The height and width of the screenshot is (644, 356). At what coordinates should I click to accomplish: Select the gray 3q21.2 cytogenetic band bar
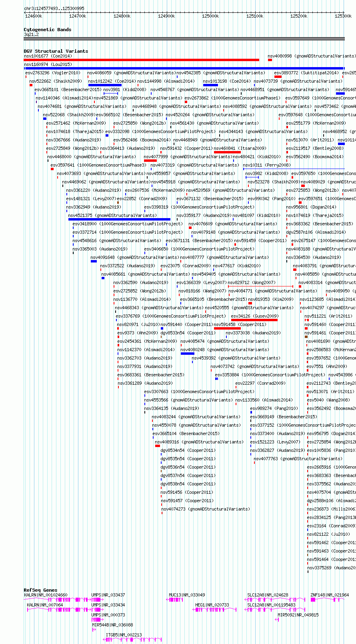pos(184,39)
